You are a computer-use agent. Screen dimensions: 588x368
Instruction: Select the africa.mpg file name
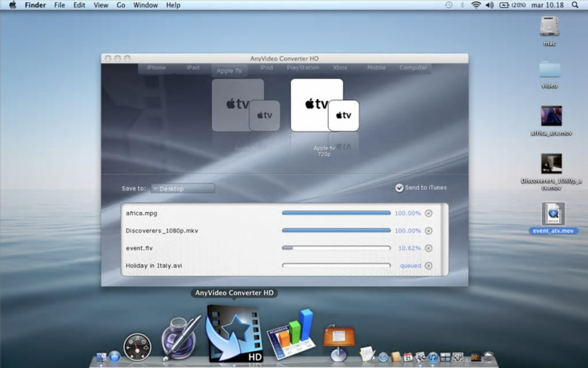[141, 213]
